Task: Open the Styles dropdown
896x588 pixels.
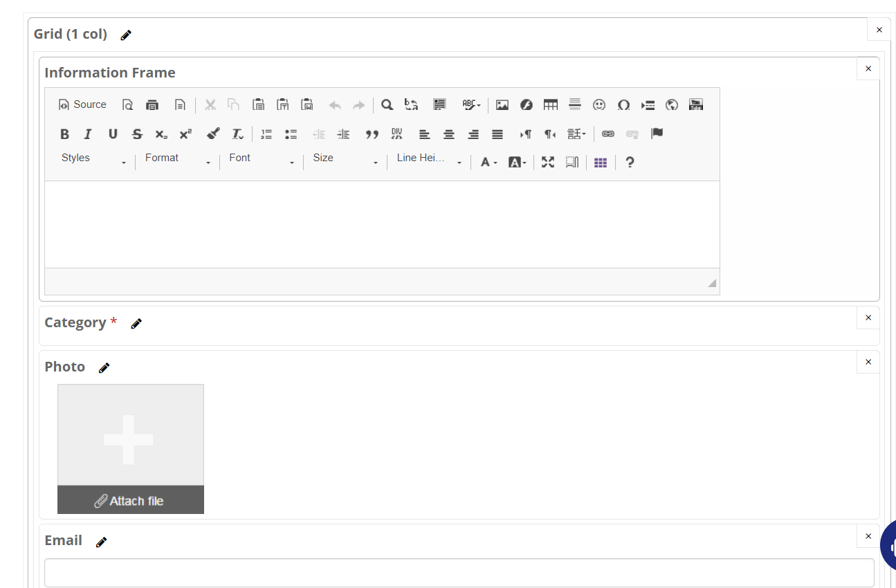Action: pyautogui.click(x=94, y=159)
